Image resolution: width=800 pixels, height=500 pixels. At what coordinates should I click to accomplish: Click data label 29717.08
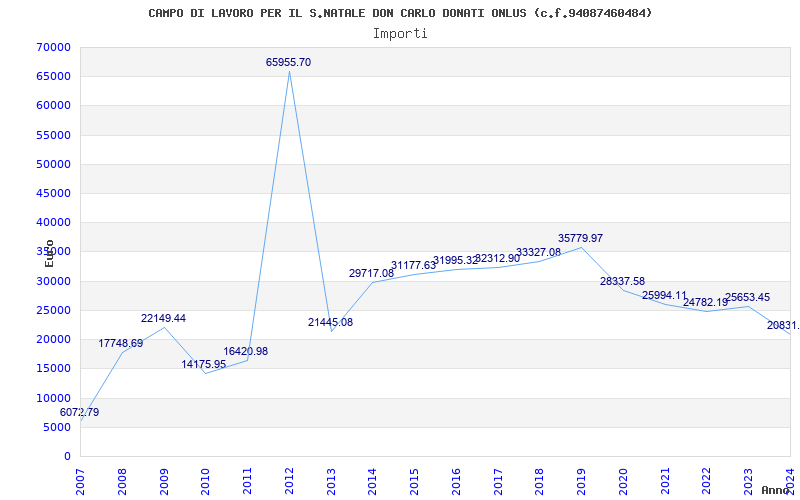click(371, 273)
